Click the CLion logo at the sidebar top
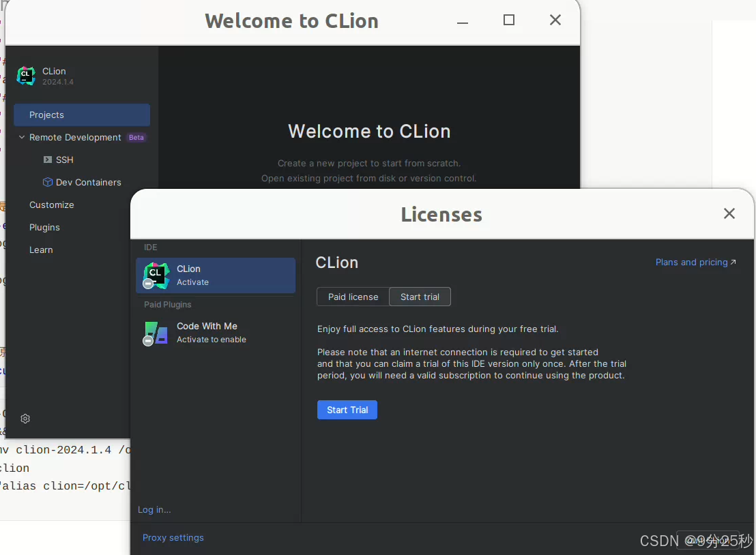Viewport: 756px width, 555px height. (x=26, y=76)
